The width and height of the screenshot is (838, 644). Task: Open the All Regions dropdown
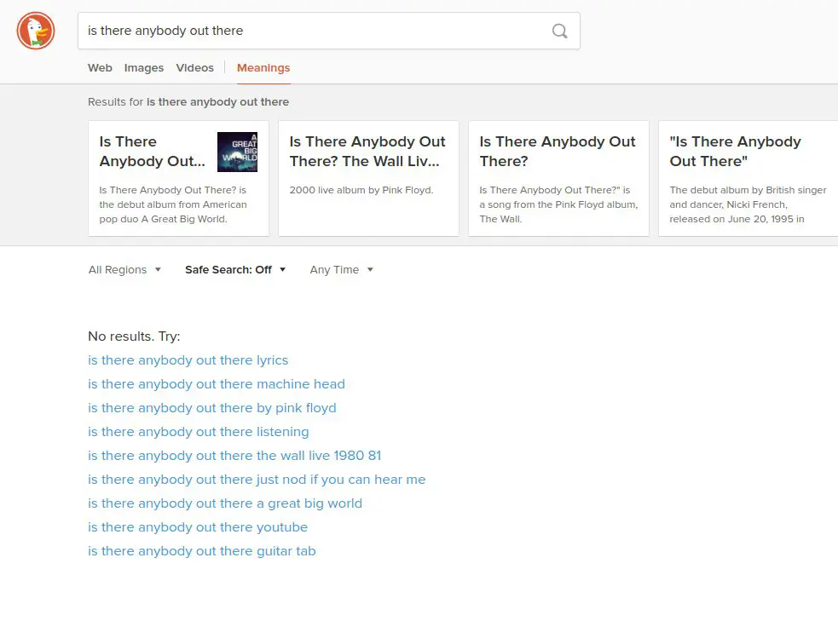(x=125, y=270)
